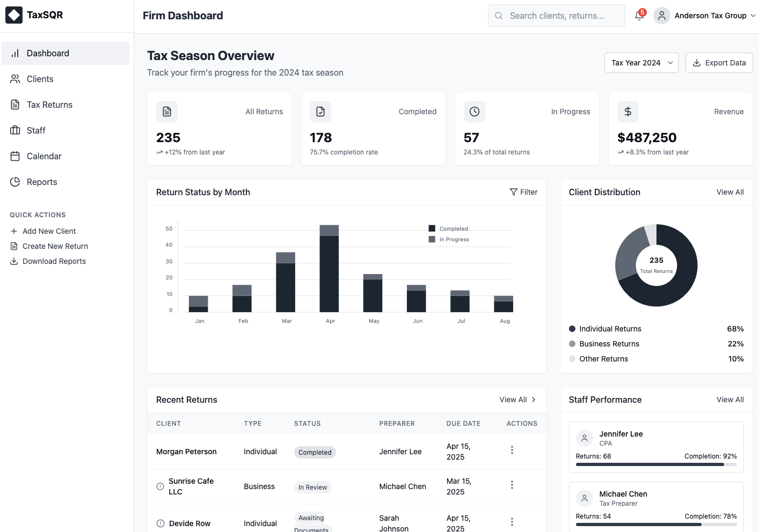Click the Revenue dollar sign icon

click(x=627, y=112)
